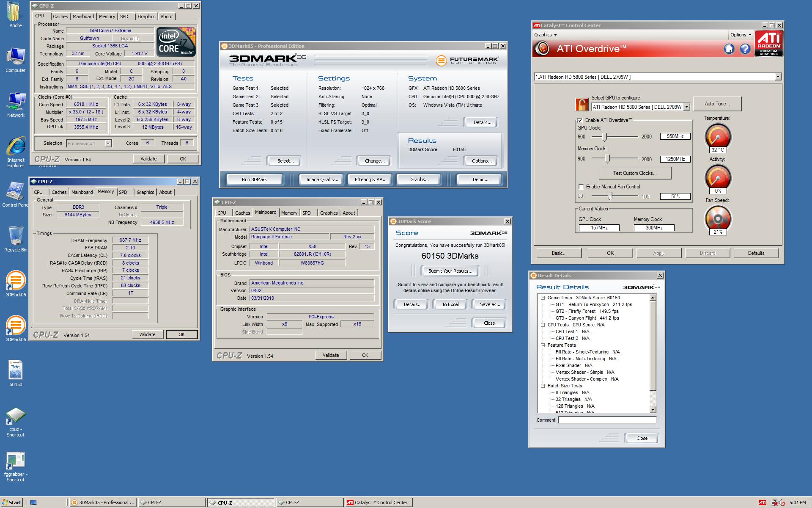Image resolution: width=812 pixels, height=508 pixels.
Task: Open About tab in top CPU-Z window
Action: pos(167,17)
